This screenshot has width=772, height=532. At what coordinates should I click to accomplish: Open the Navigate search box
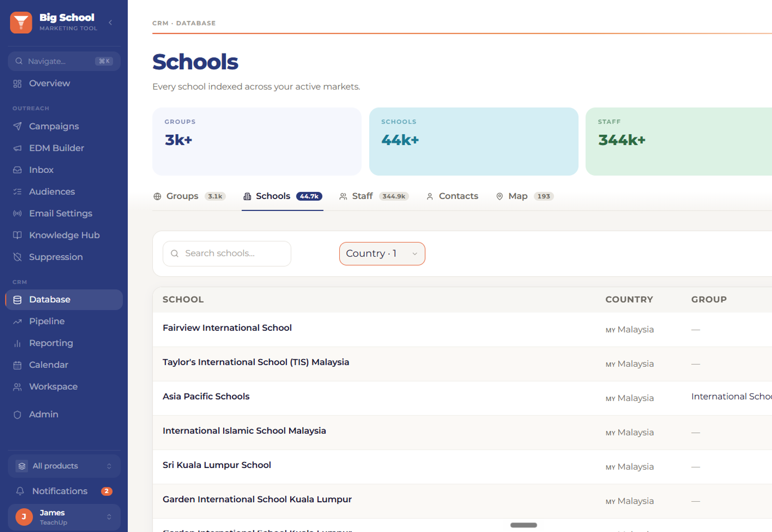[64, 61]
